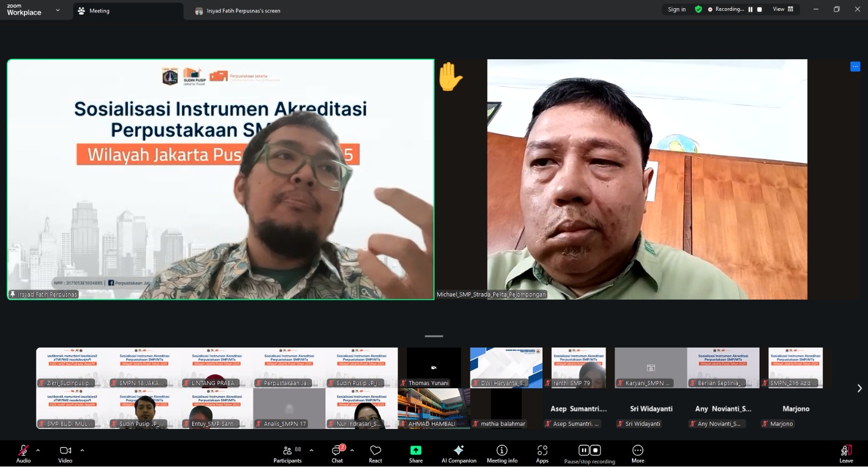Expand the Participants options arrow
This screenshot has height=467, width=868.
[311, 450]
